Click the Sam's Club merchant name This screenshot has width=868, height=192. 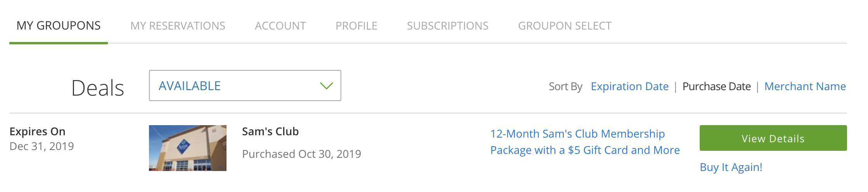(270, 132)
